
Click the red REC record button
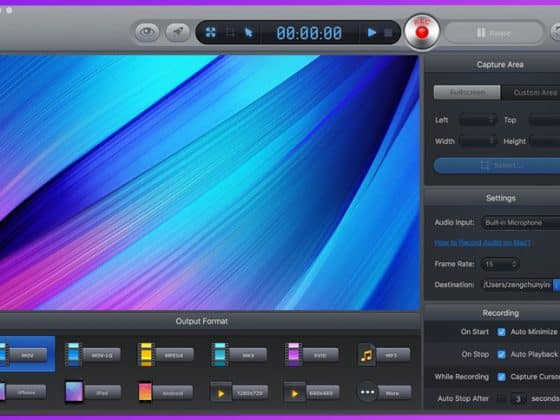click(x=422, y=32)
